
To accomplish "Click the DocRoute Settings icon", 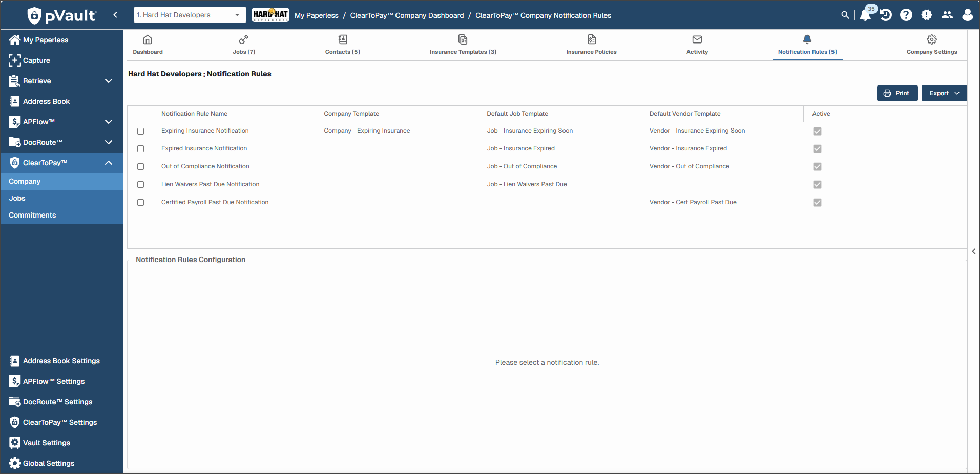I will pos(15,402).
